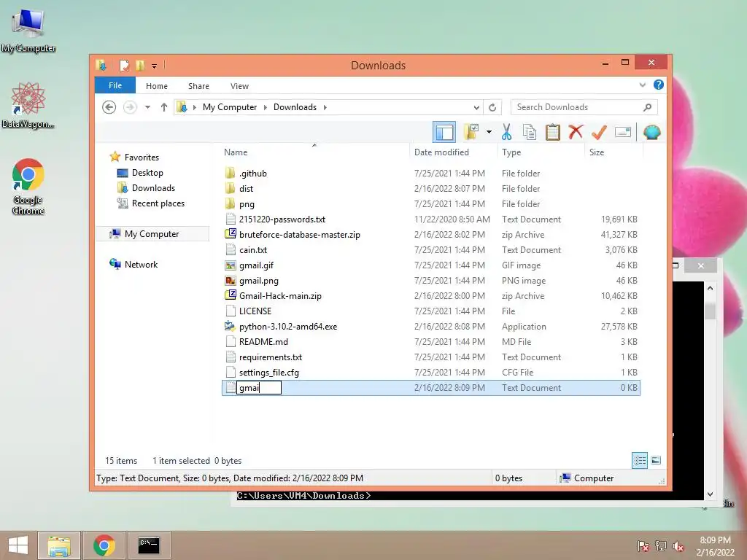Click the quick access Properties icon

coord(124,65)
